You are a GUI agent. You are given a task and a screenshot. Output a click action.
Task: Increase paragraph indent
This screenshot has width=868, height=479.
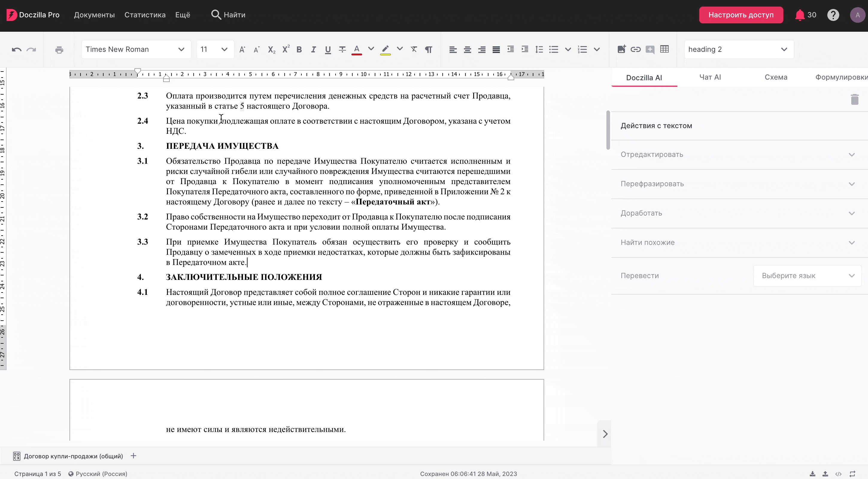coord(525,50)
